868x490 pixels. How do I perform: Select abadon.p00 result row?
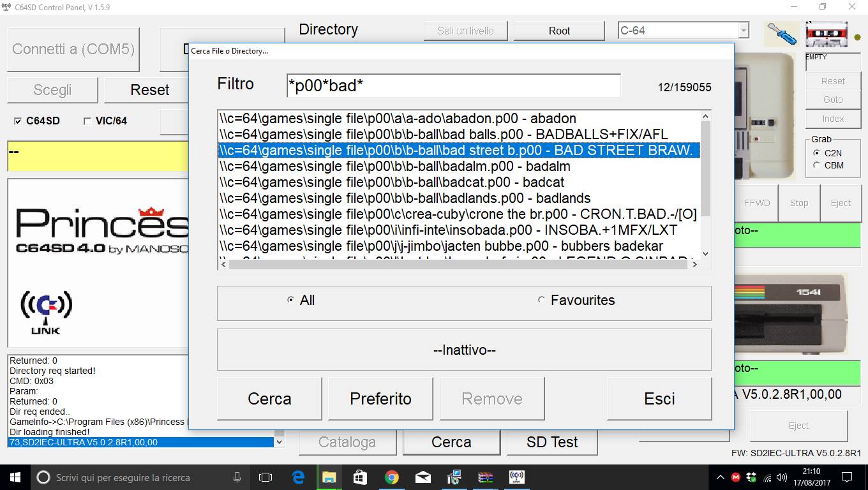pos(459,119)
